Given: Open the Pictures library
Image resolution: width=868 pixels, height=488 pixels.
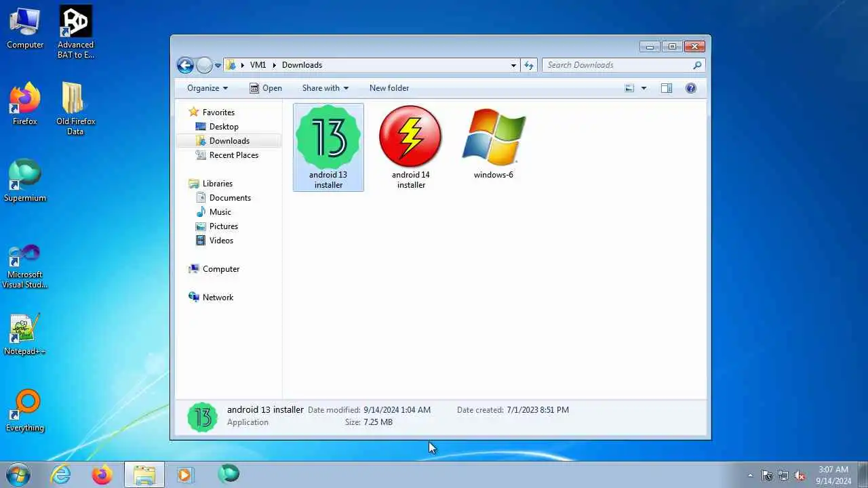Looking at the screenshot, I should (223, 226).
